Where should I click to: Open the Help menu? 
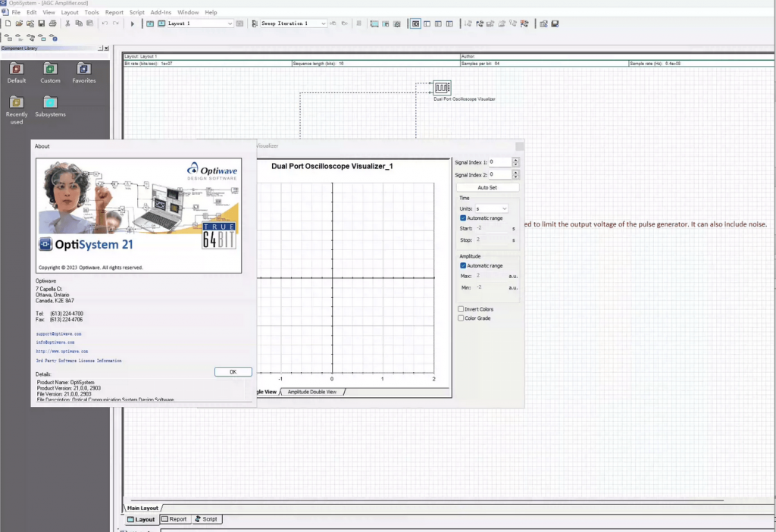pyautogui.click(x=211, y=12)
